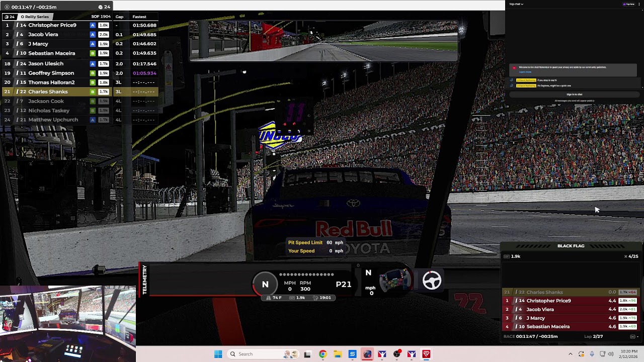This screenshot has height=362, width=644.
Task: Click the taskbar Search box
Action: click(263, 354)
